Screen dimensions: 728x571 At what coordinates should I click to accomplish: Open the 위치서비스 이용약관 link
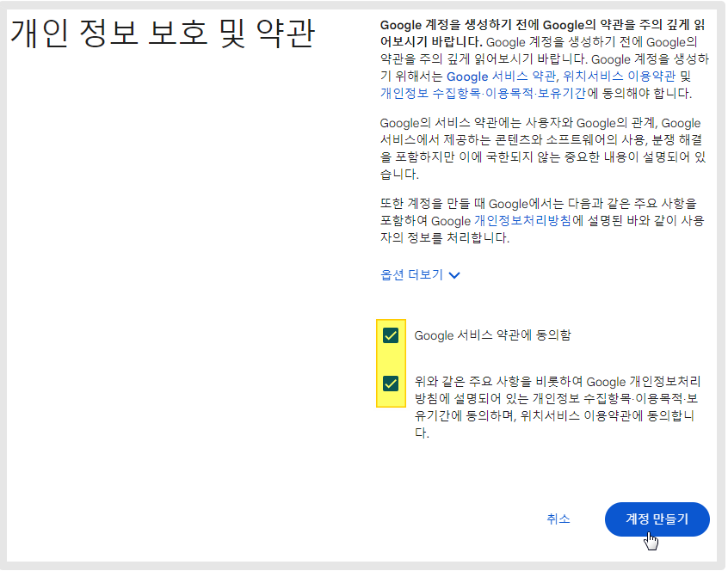[x=619, y=77]
